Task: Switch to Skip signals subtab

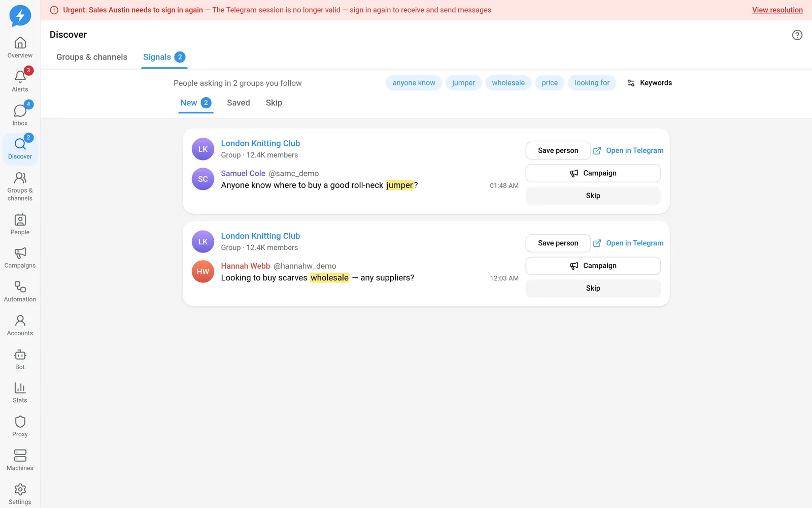Action: pos(274,103)
